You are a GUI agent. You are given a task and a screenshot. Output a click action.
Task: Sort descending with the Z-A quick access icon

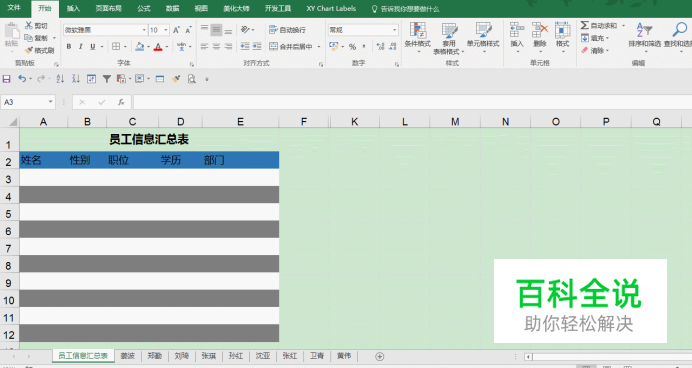[76, 79]
